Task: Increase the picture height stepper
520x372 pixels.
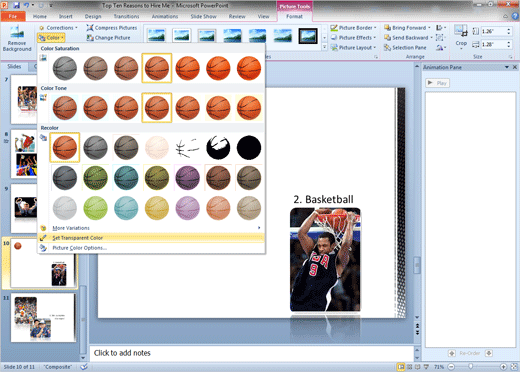Action: (x=509, y=29)
